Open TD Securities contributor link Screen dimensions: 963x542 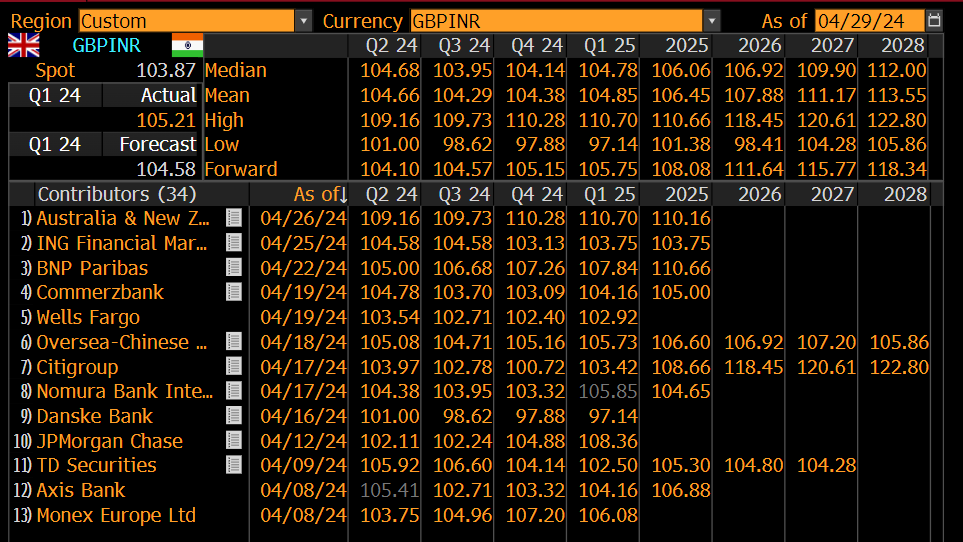tap(96, 465)
